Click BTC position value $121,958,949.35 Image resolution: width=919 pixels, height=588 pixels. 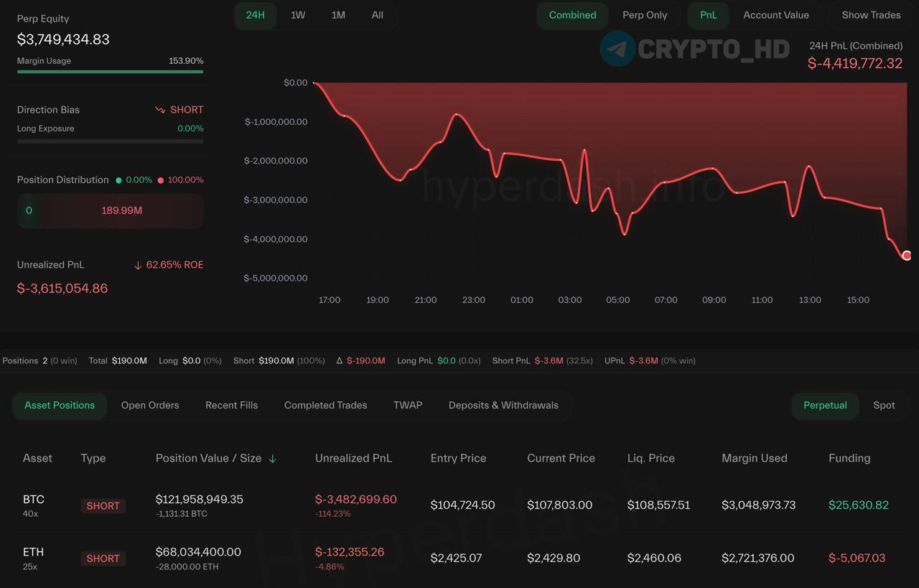point(200,500)
